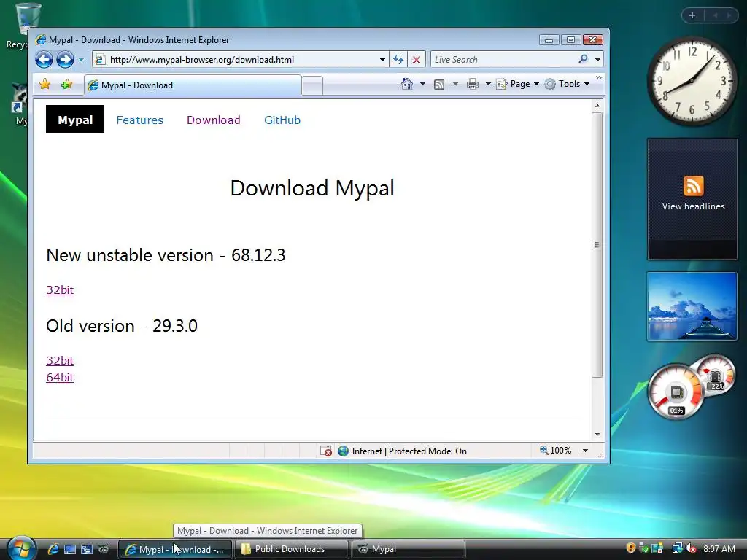Screen dimensions: 747x560
Task: Click the Home toolbar icon
Action: click(x=407, y=84)
